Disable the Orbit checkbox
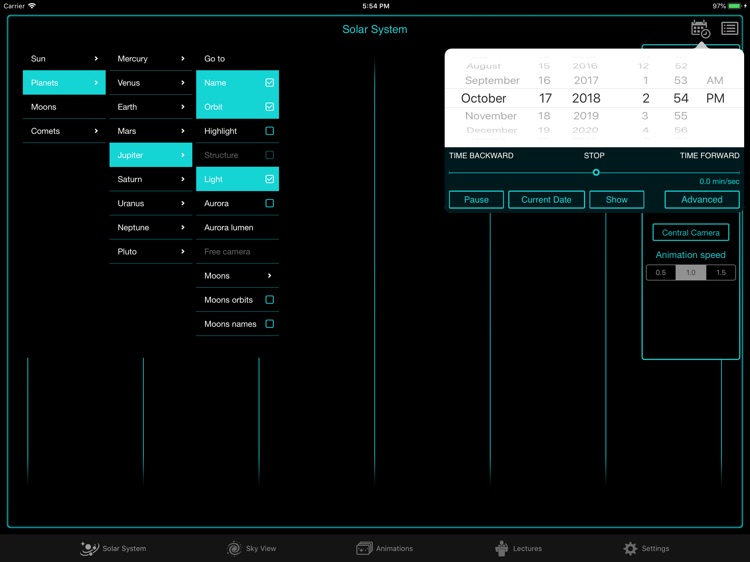 tap(269, 107)
